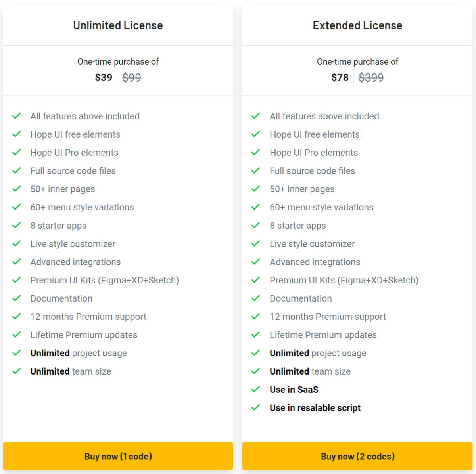Image resolution: width=476 pixels, height=474 pixels.
Task: Click the checkmark for 60+ menu style variations
Action: pyautogui.click(x=17, y=207)
